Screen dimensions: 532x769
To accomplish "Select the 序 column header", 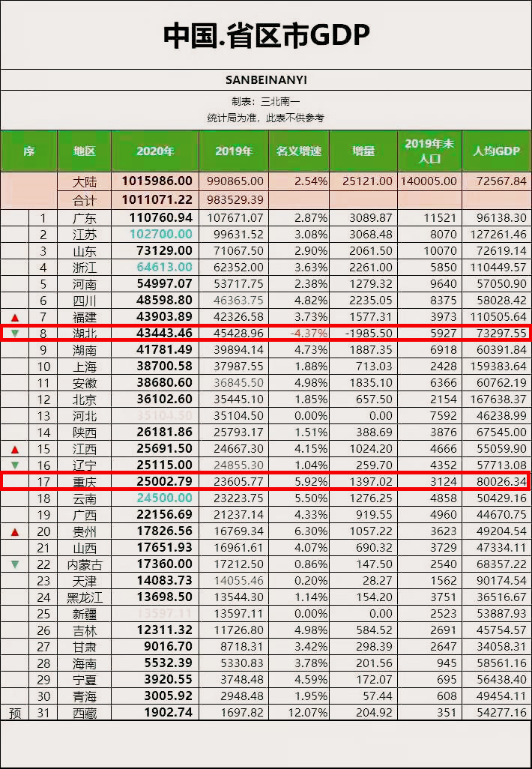I will (x=29, y=151).
